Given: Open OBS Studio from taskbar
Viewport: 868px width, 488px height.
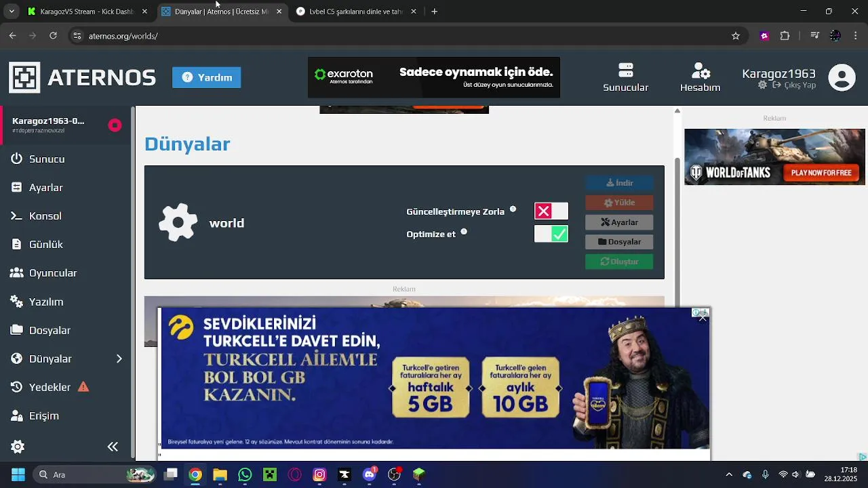Looking at the screenshot, I should point(394,474).
